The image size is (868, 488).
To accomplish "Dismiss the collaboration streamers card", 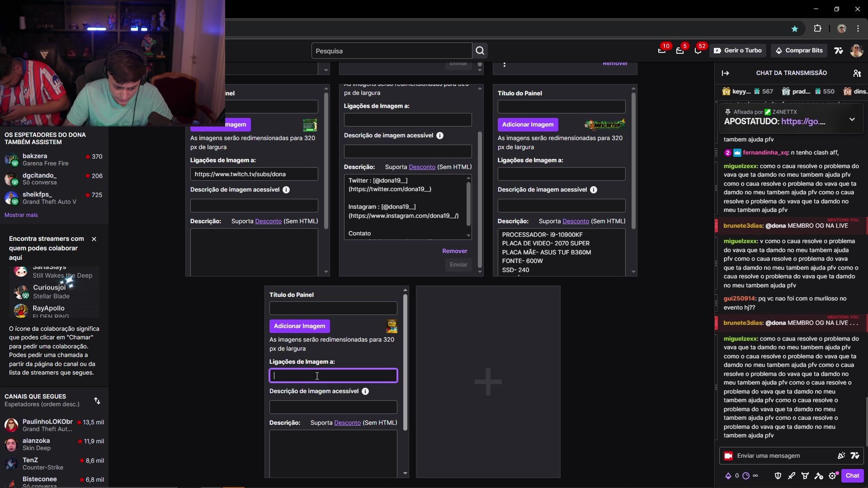I will (94, 239).
